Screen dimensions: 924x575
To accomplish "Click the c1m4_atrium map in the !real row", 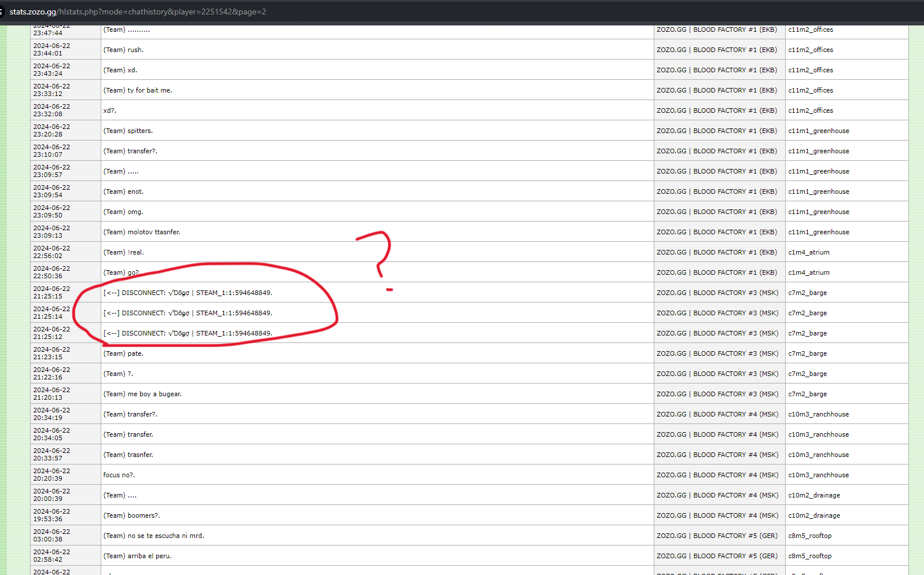I will click(808, 252).
